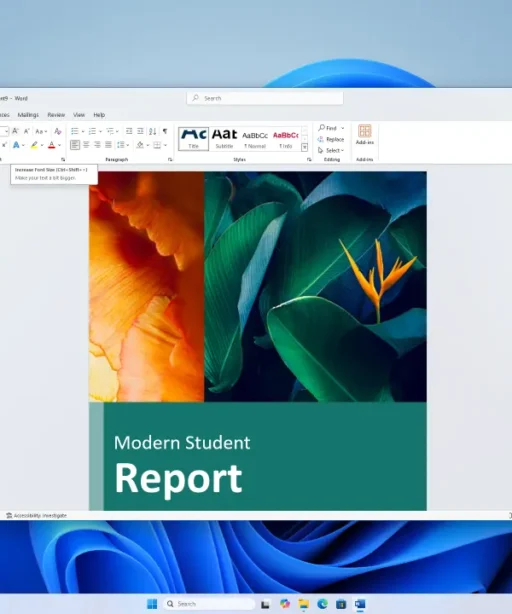Open the Mailings tab
512x614 pixels.
28,115
